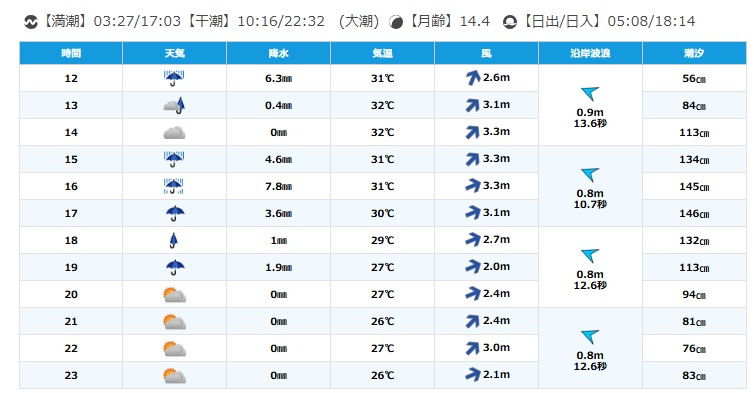Screen dimensions: 754x393
Task: Select the 沿岸波浪 column header
Action: coord(591,53)
